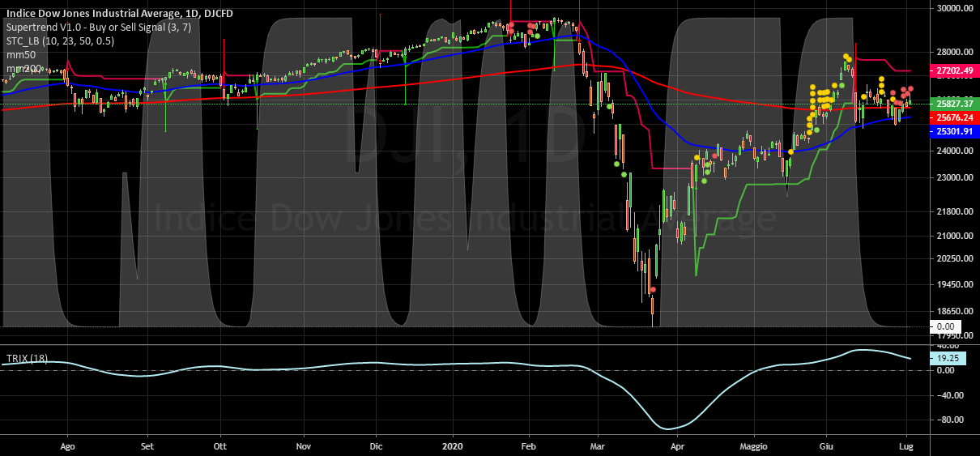Click the mm50 moving average legend
This screenshot has width=980, height=456.
coord(22,54)
